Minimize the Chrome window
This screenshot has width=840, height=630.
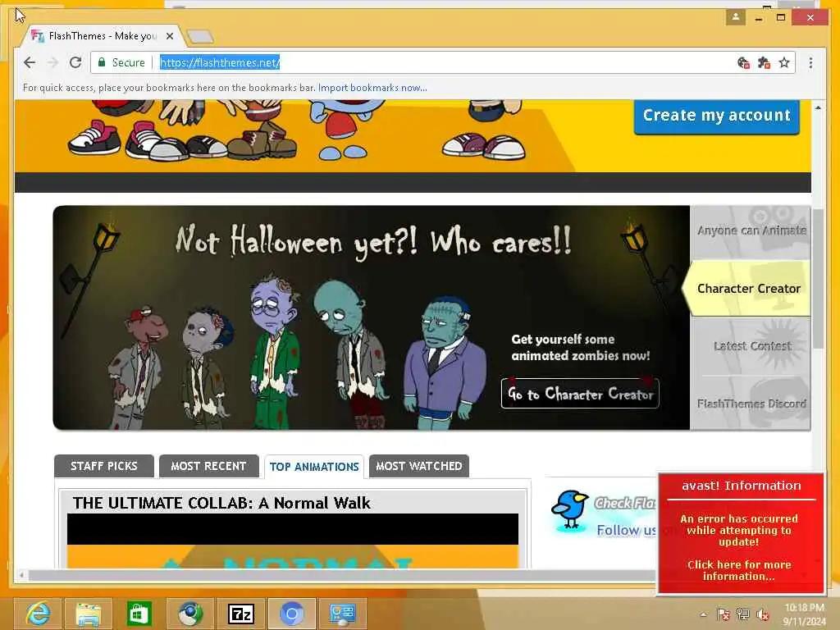point(759,18)
